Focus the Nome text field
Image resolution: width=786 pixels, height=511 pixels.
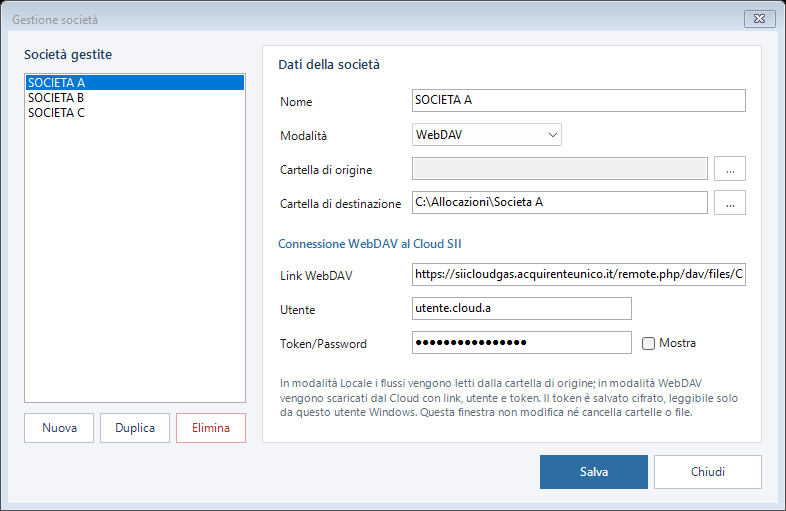coord(579,101)
